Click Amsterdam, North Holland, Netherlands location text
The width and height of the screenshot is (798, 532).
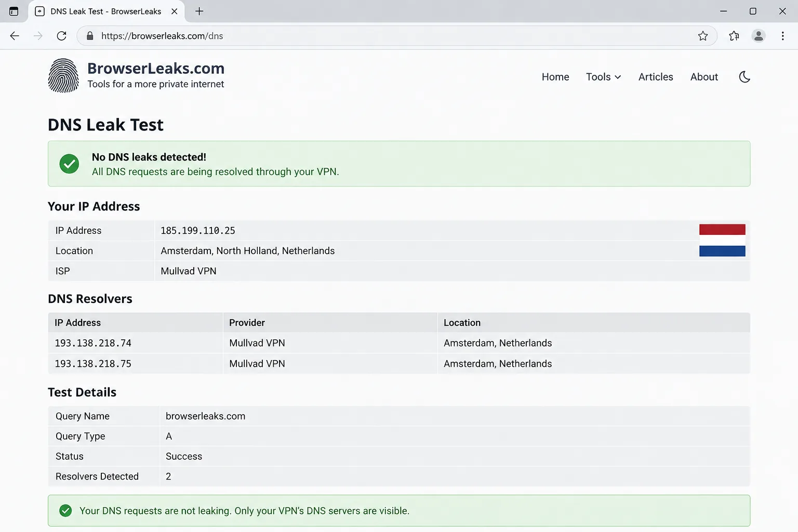(x=248, y=251)
